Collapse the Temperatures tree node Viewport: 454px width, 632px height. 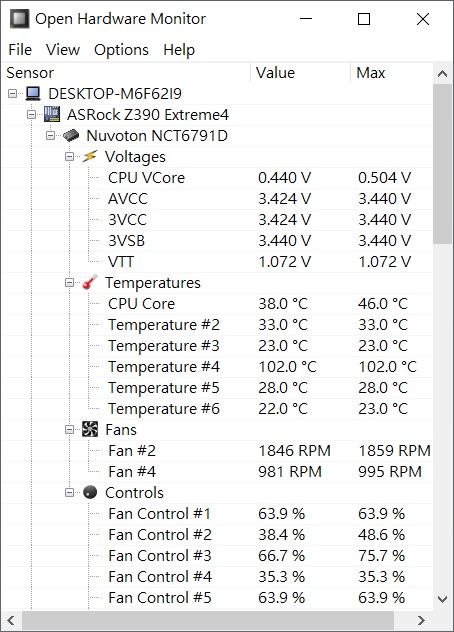point(69,283)
